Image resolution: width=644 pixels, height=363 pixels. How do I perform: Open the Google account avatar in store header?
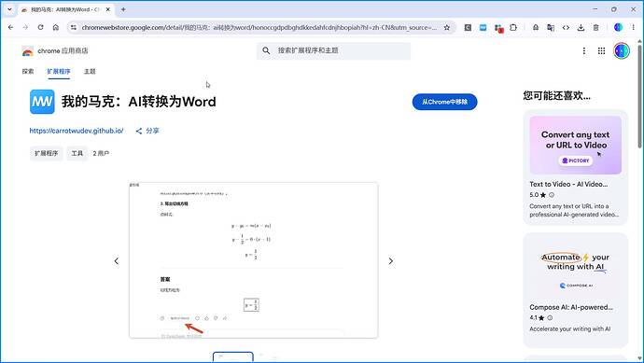click(622, 51)
